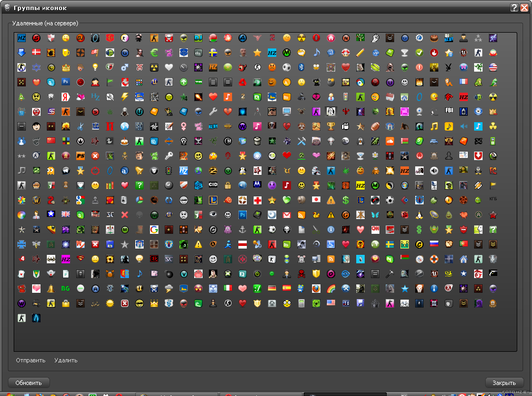Close the dialog with the Закрыть button
This screenshot has width=532, height=396.
tap(504, 383)
